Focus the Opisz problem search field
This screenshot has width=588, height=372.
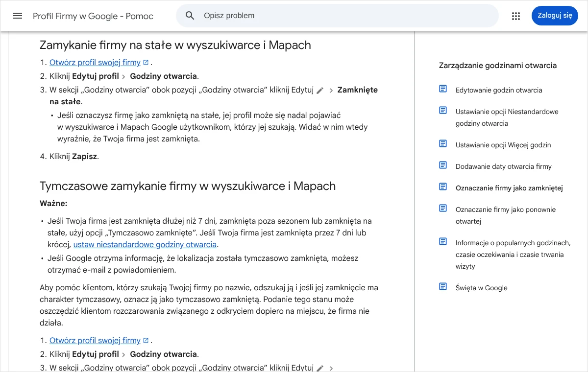click(x=337, y=16)
